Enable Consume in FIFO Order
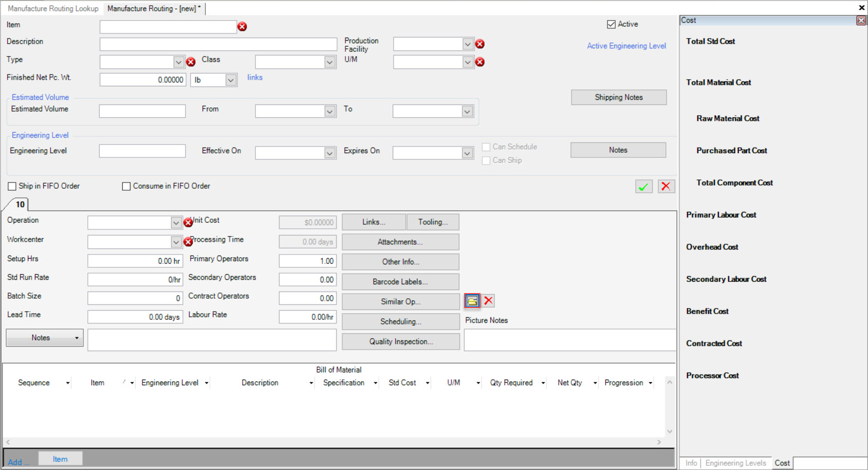The width and height of the screenshot is (868, 470). coord(126,186)
